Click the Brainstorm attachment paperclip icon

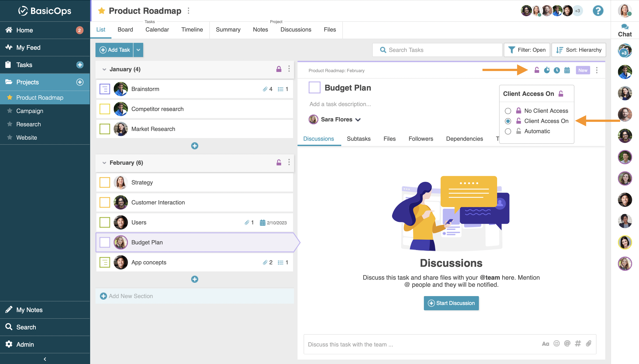(x=265, y=89)
